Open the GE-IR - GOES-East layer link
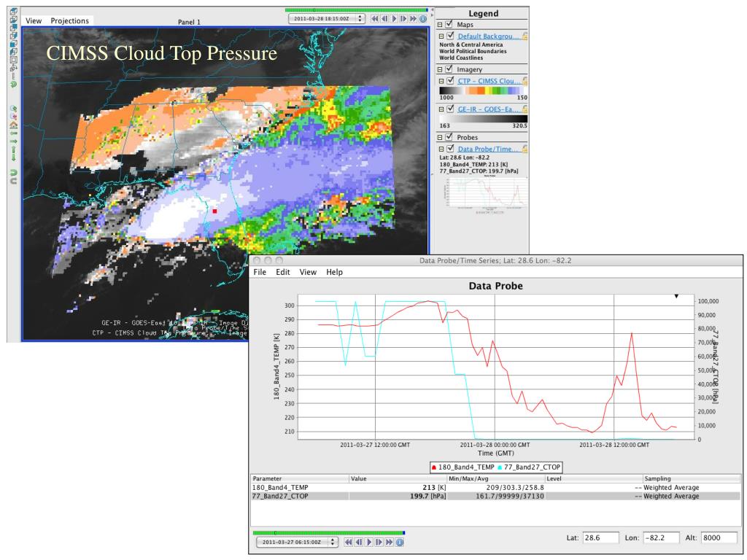 [x=488, y=109]
